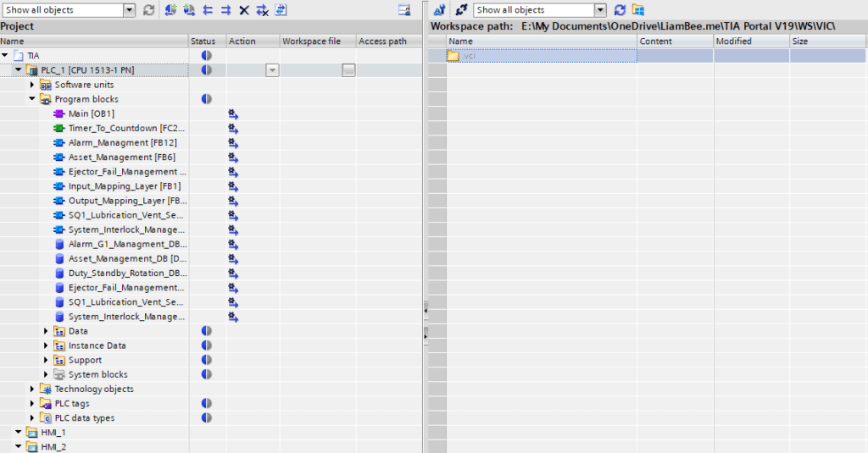This screenshot has width=868, height=453.
Task: Select the Alarm_Managment [FB12] block
Action: coord(122,142)
